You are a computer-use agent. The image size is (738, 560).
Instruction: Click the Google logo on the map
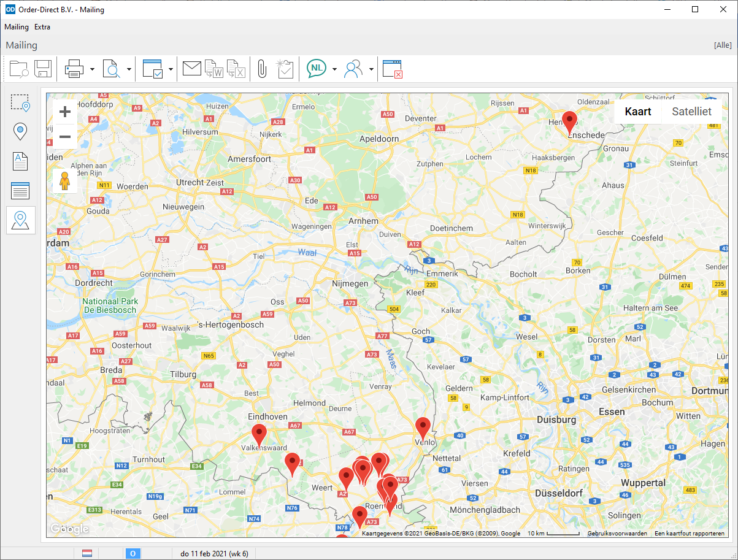69,529
